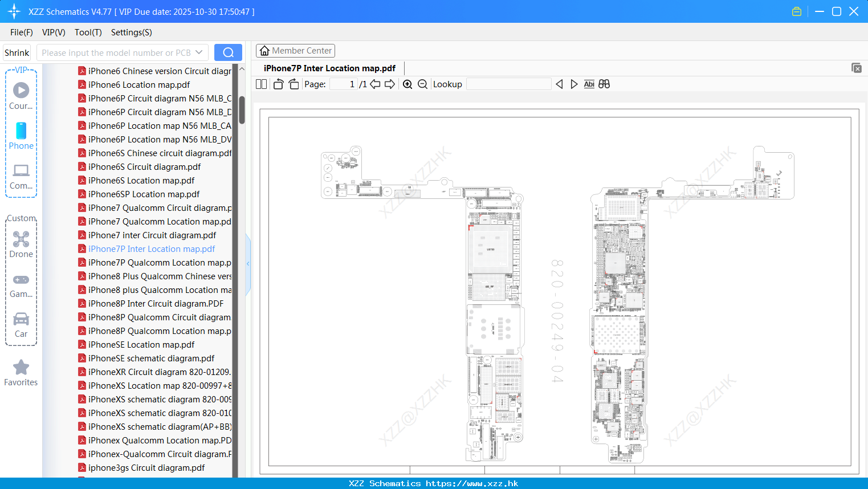
Task: Open XZZ Schematics website link
Action: click(434, 483)
